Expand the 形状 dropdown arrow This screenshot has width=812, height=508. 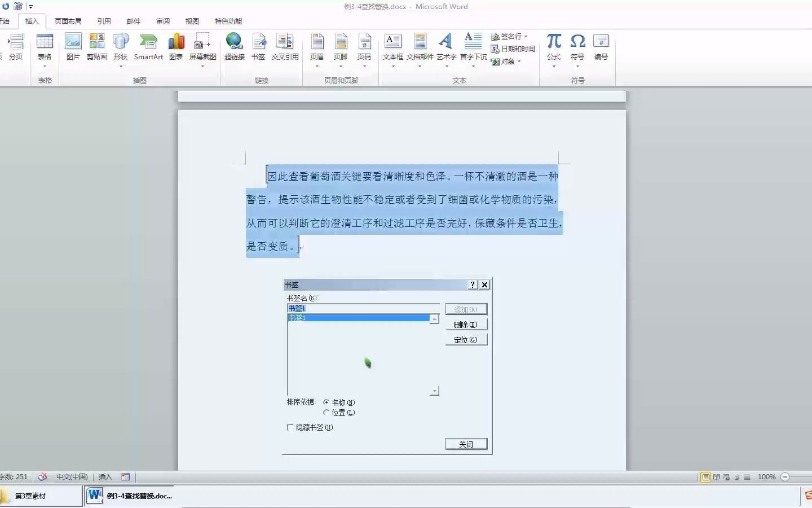pos(121,67)
